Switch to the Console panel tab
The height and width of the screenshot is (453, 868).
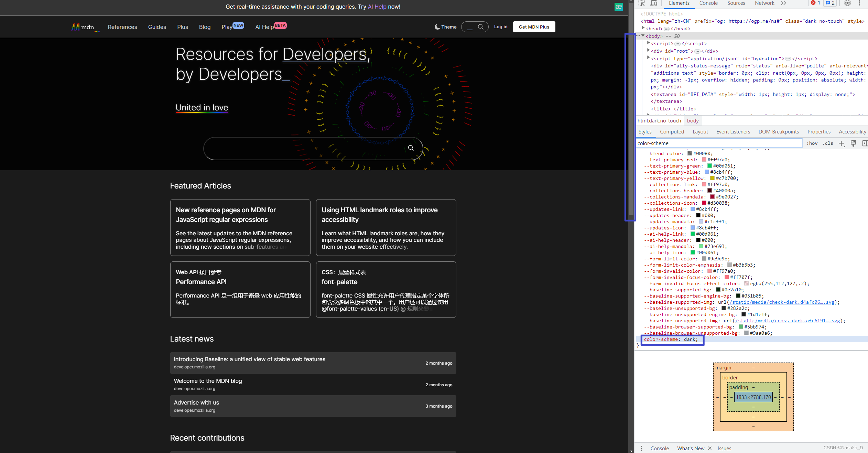[x=708, y=3]
